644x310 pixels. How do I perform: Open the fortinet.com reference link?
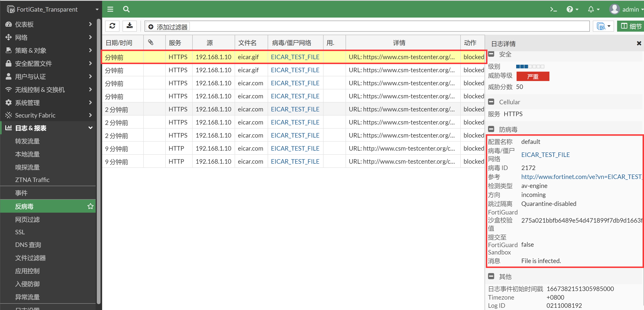point(581,177)
